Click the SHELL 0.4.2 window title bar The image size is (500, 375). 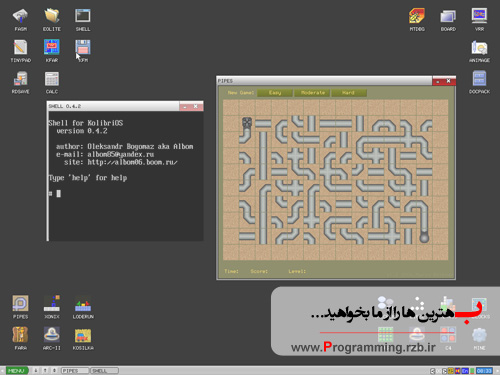(x=113, y=106)
